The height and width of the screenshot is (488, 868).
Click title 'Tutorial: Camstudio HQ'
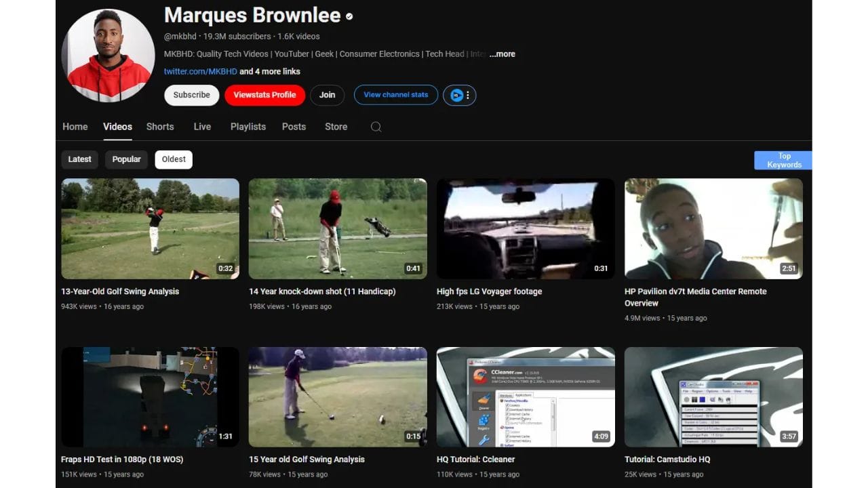coord(667,460)
